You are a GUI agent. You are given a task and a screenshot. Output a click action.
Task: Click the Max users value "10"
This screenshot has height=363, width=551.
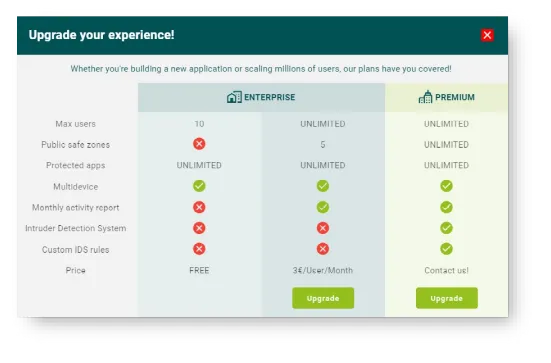[x=199, y=124]
